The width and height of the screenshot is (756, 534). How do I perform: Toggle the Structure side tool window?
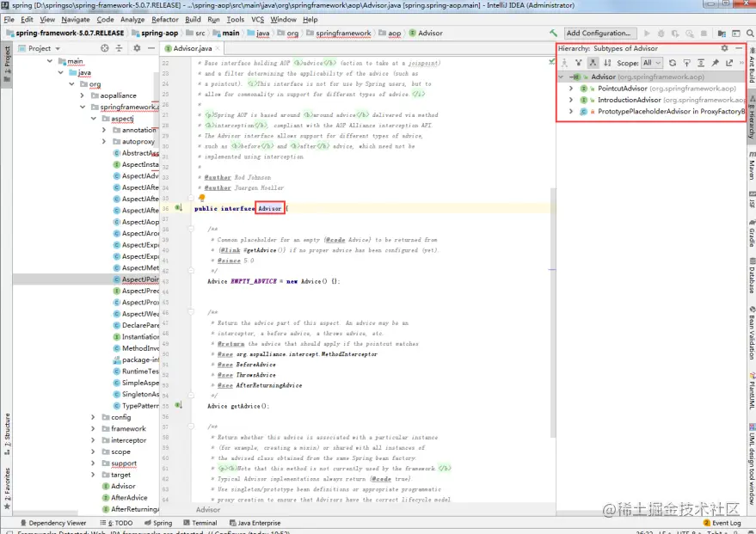point(7,433)
